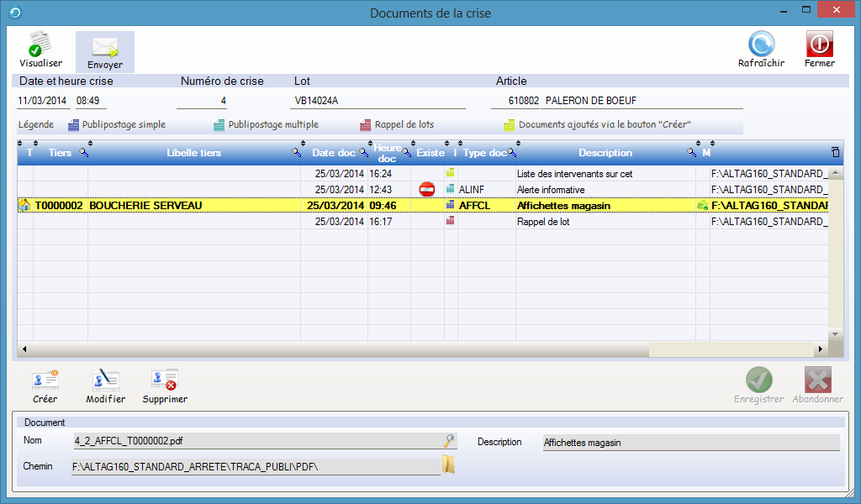
Task: Open search filter on Libelle tiers column
Action: point(296,153)
